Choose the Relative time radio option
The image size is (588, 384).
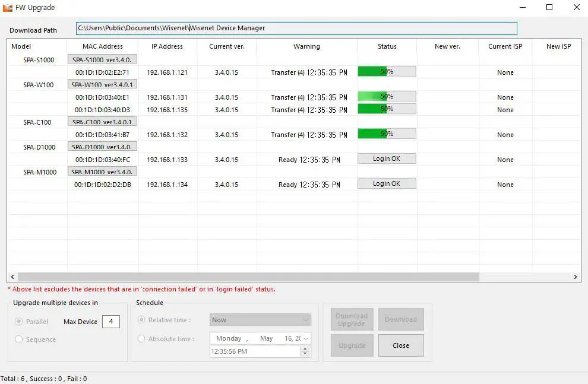pos(141,320)
